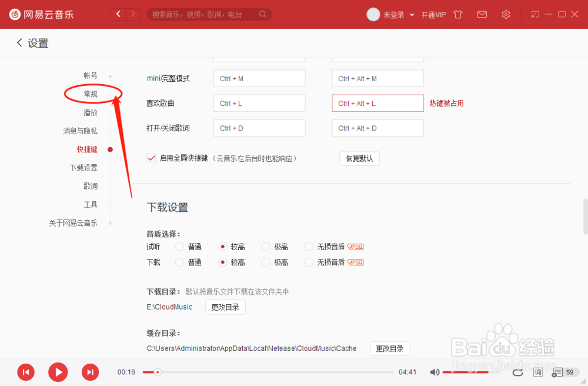The width and height of the screenshot is (588, 386).
Task: Open 下载设置 section in sidebar
Action: click(x=83, y=168)
